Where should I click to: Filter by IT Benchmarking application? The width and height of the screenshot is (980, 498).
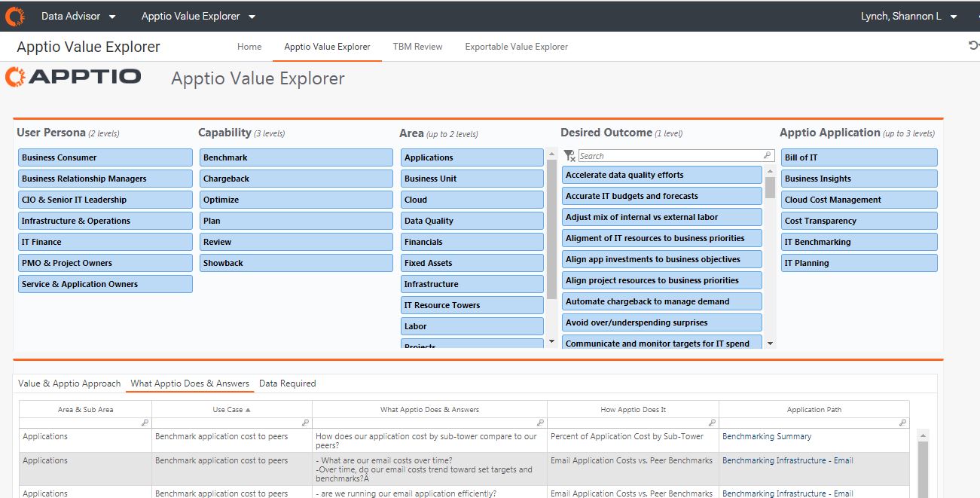[x=859, y=242]
